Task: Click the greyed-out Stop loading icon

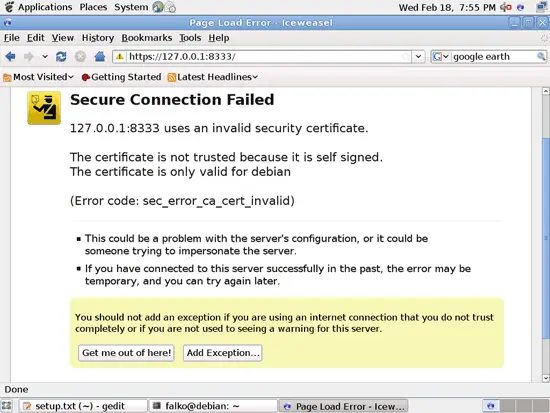Action: click(80, 56)
